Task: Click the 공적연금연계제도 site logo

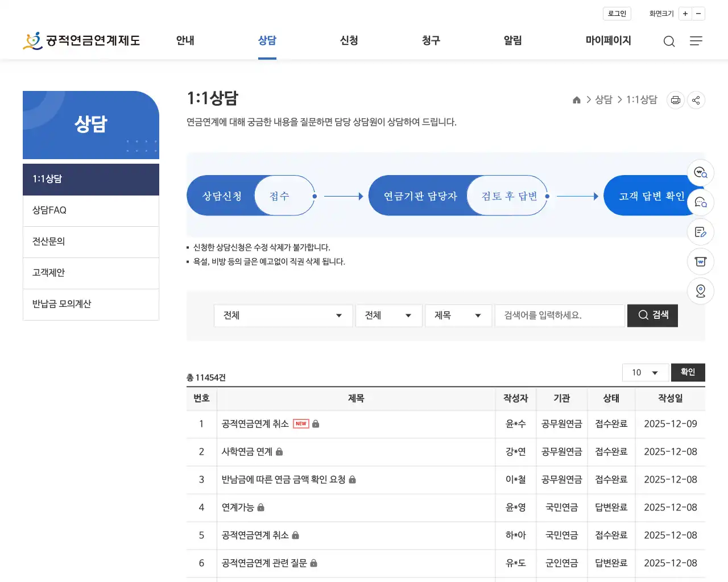Action: 81,40
